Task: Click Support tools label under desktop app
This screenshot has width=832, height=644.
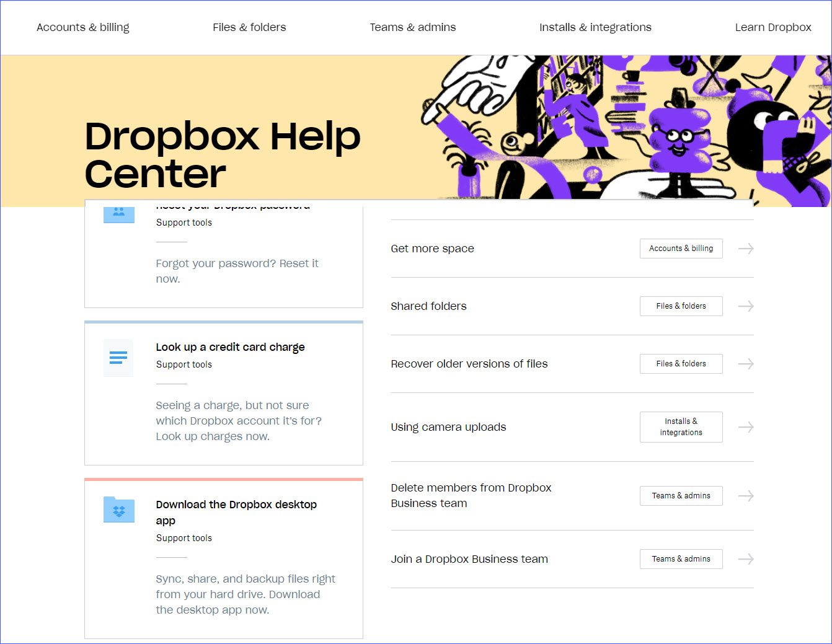Action: pyautogui.click(x=184, y=538)
